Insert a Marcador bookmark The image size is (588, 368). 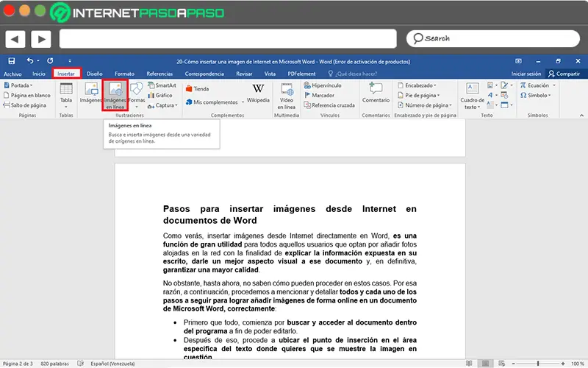click(x=319, y=96)
